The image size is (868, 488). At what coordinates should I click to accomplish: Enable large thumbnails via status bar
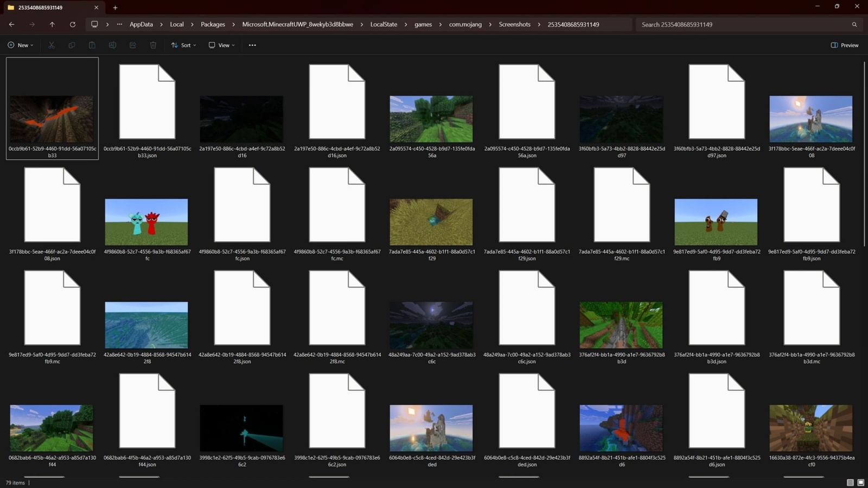[x=861, y=482]
